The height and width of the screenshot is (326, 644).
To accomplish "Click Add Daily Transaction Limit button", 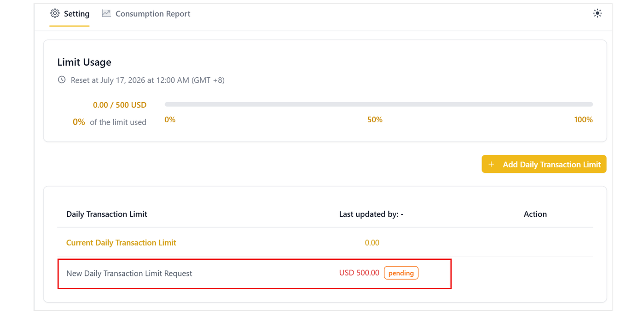I will click(544, 164).
